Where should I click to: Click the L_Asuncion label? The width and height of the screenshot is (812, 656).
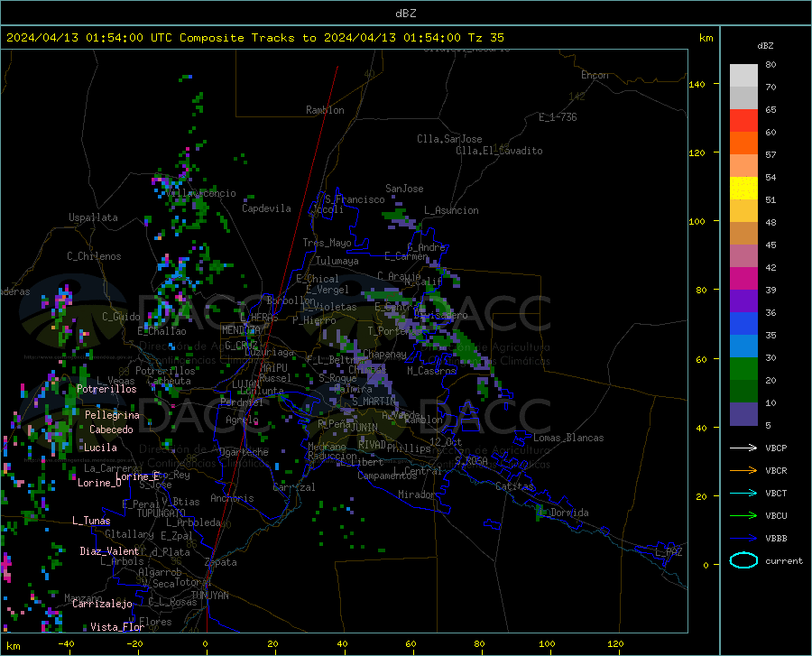click(452, 210)
